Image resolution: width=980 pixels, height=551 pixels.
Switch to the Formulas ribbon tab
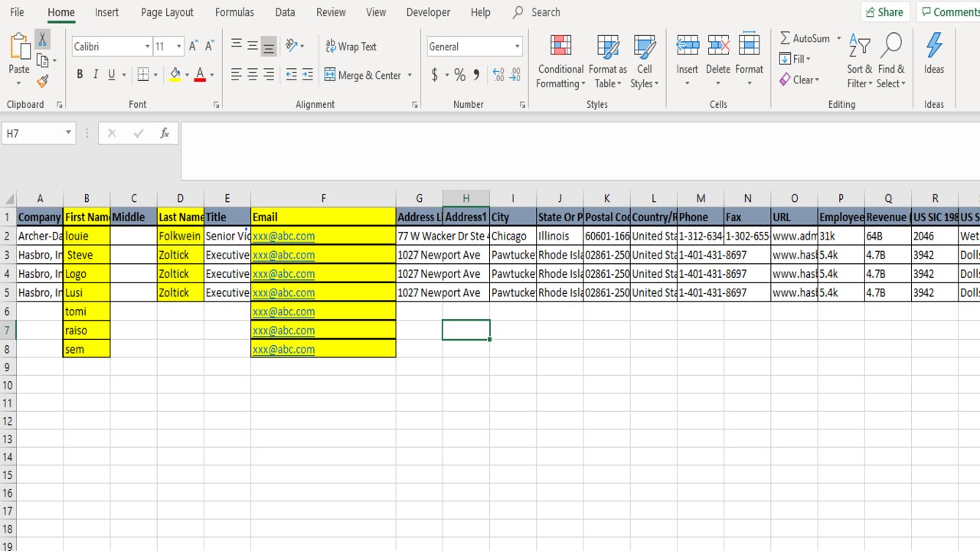(234, 12)
